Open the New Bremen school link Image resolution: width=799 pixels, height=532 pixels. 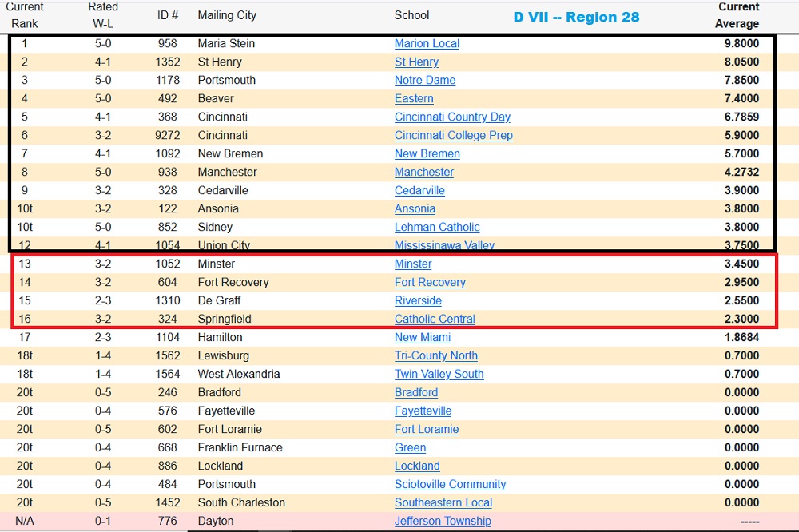427,154
